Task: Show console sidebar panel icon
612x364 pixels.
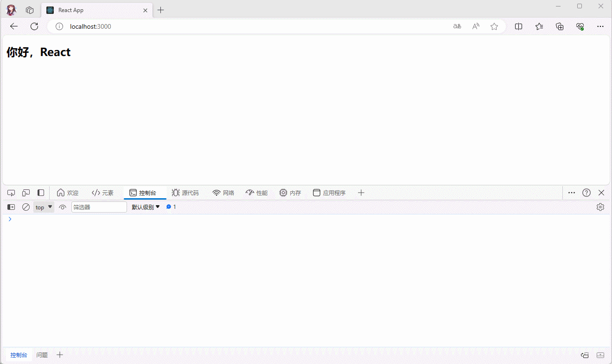Action: tap(11, 207)
